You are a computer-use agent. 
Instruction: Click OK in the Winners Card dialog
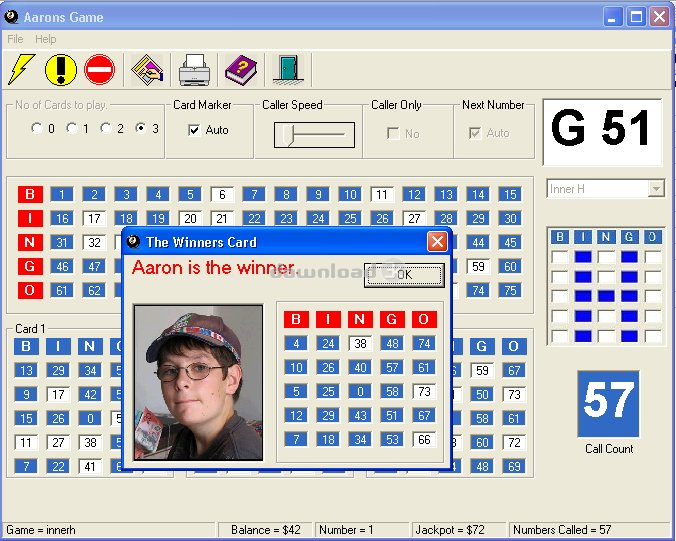(x=403, y=275)
